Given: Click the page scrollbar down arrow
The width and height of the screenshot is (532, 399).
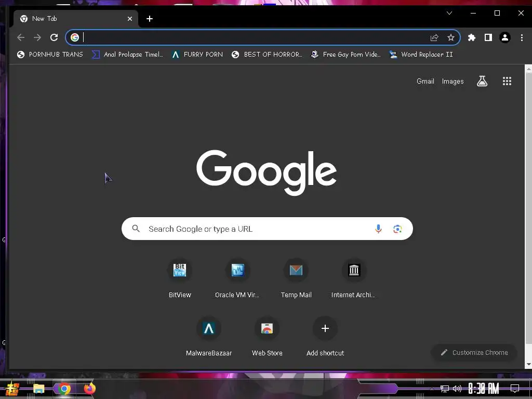Looking at the screenshot, I should click(x=528, y=365).
